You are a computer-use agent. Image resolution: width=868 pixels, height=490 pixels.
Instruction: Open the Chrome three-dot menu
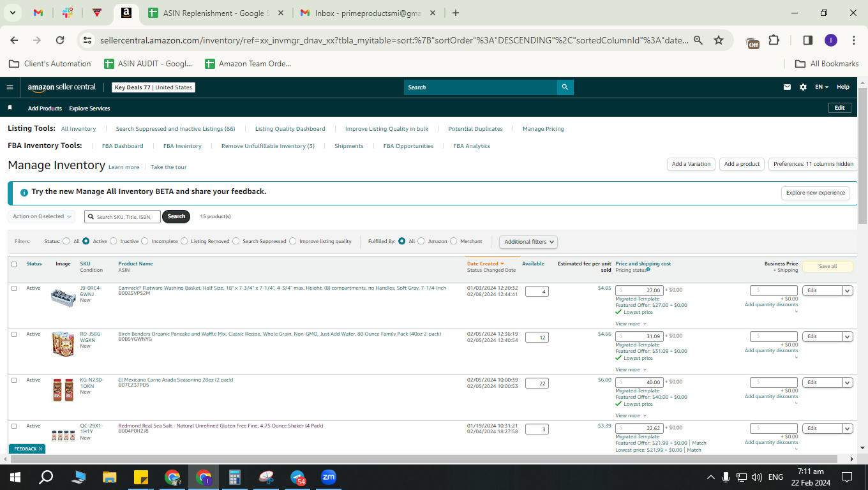(854, 40)
